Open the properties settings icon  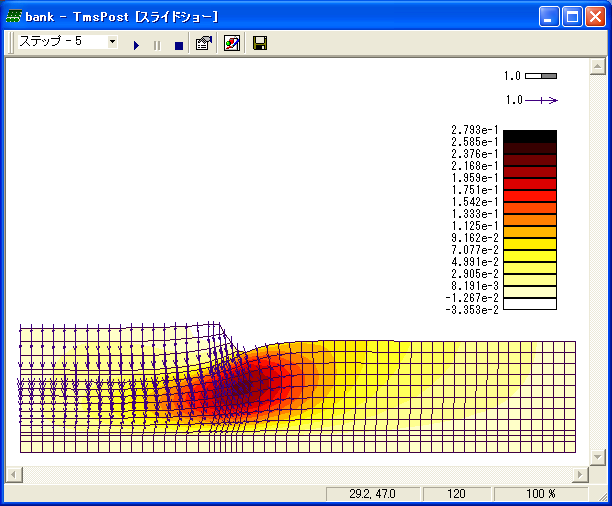(x=204, y=43)
